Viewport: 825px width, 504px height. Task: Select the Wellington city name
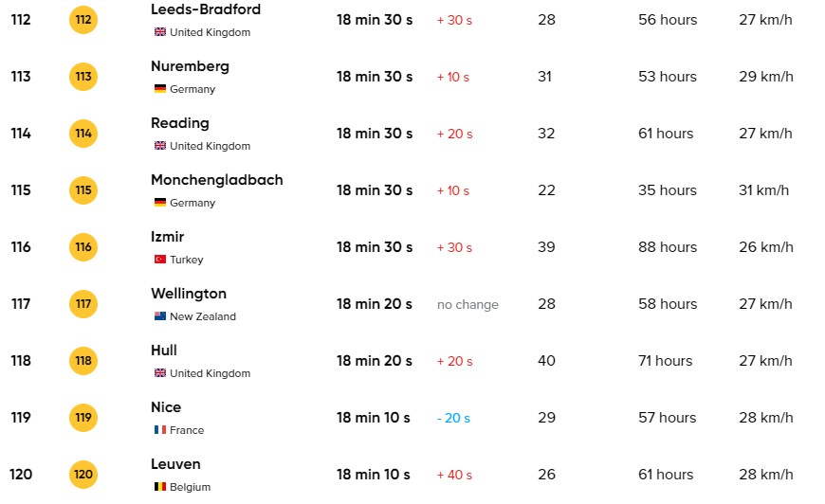coord(189,294)
